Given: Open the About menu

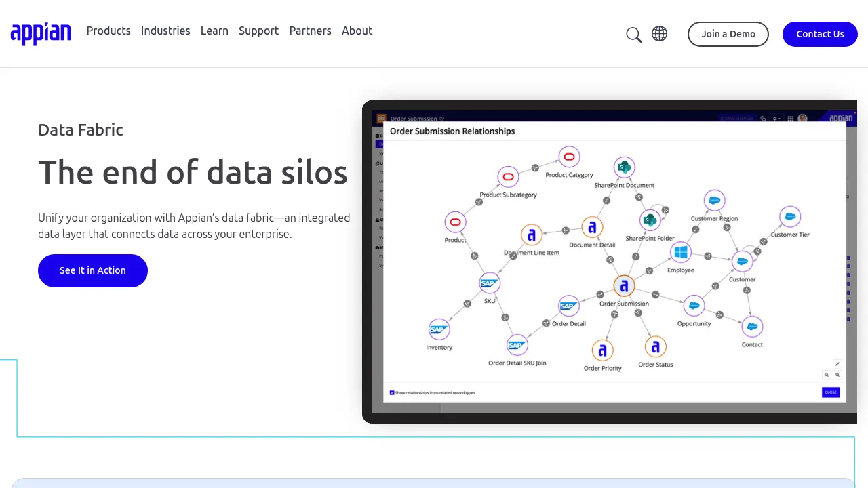Looking at the screenshot, I should [357, 30].
